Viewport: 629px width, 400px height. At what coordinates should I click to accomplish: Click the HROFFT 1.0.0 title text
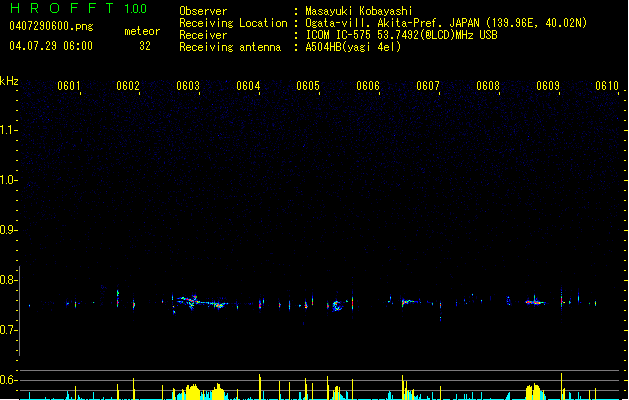click(79, 8)
